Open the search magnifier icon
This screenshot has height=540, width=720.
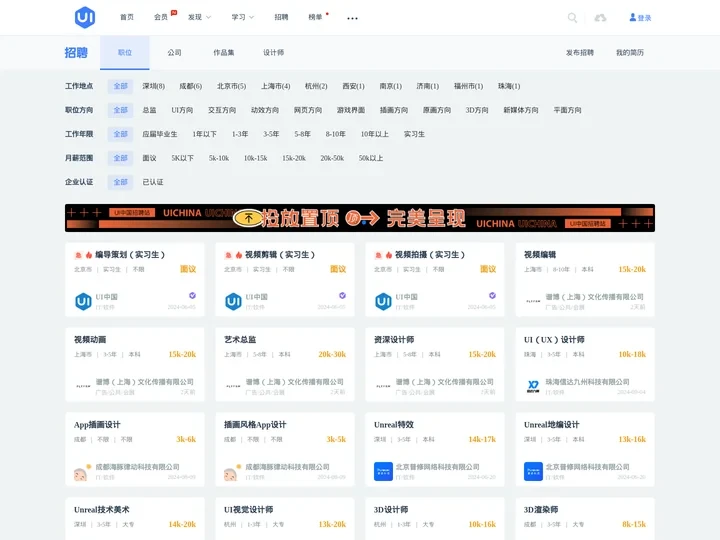(572, 18)
